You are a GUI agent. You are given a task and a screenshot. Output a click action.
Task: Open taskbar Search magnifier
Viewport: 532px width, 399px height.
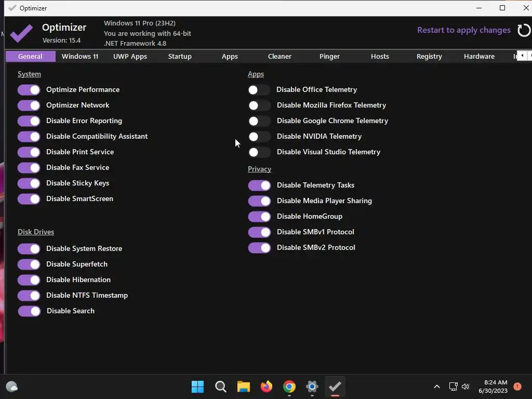click(220, 387)
